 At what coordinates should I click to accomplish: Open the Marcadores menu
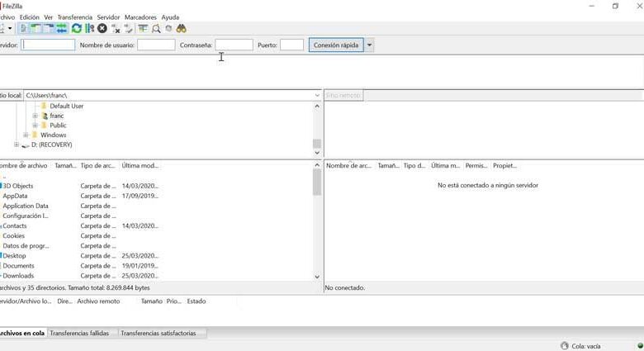[140, 17]
